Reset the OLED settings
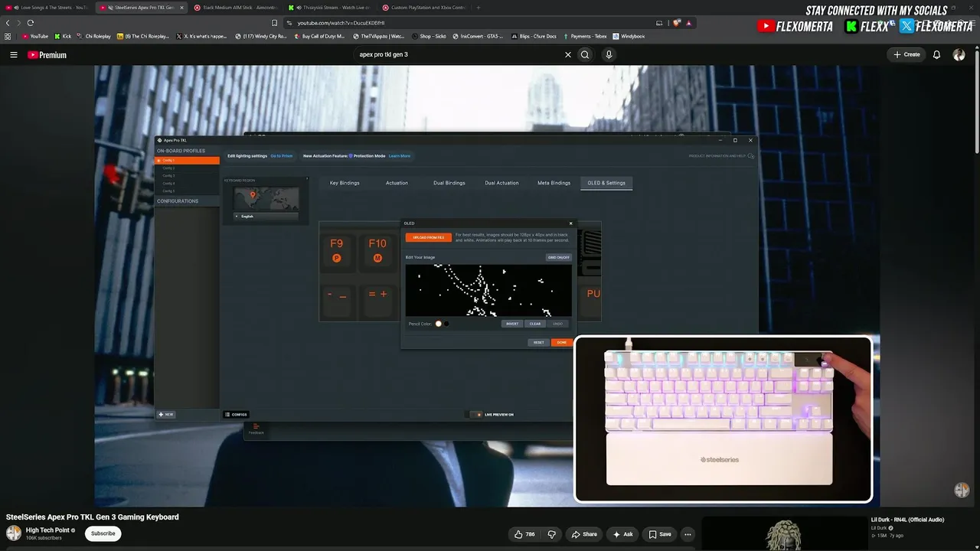Image resolution: width=980 pixels, height=551 pixels. [x=539, y=343]
